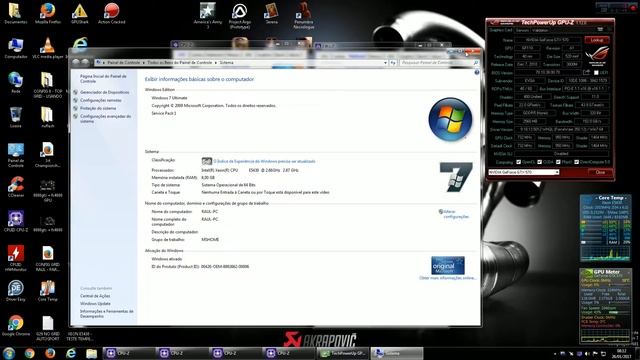The image size is (640, 360).
Task: Open Firefox from the taskbar
Action: [50, 353]
